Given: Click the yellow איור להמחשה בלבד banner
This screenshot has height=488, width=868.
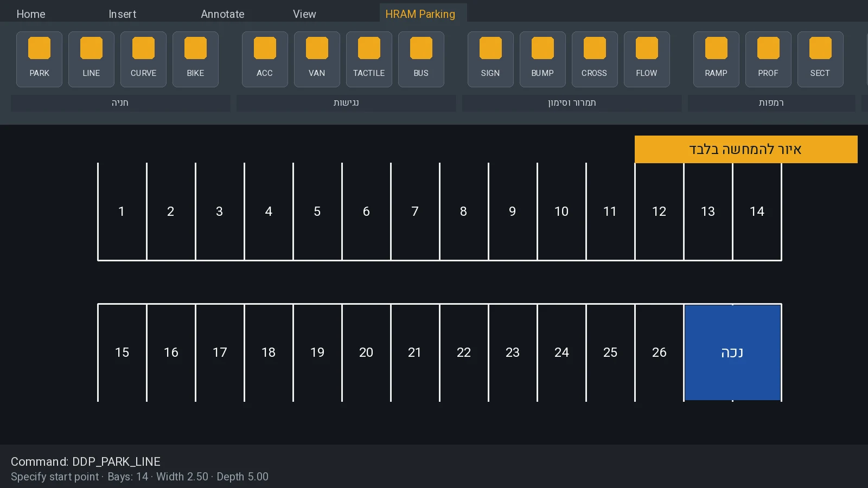Looking at the screenshot, I should tap(746, 149).
